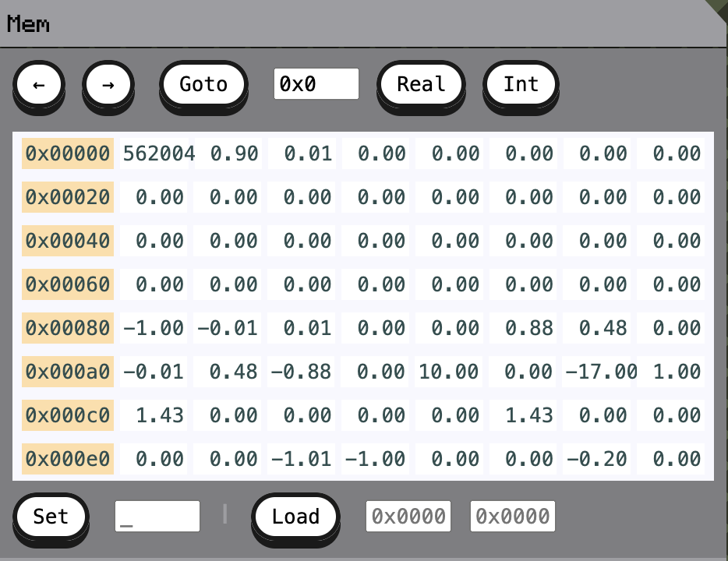Click the 0x0 address input field

click(316, 84)
